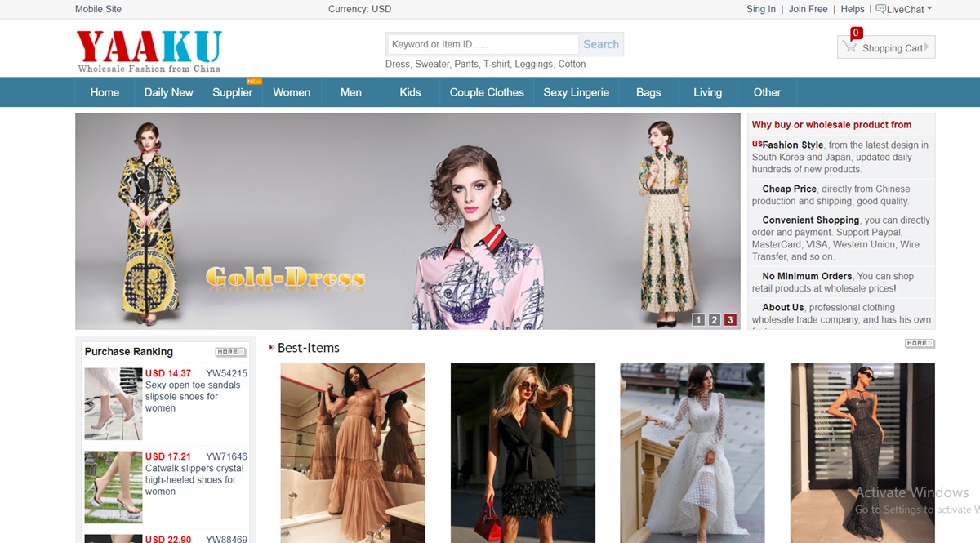View the white lace dress product image
This screenshot has width=980, height=543.
pyautogui.click(x=693, y=453)
